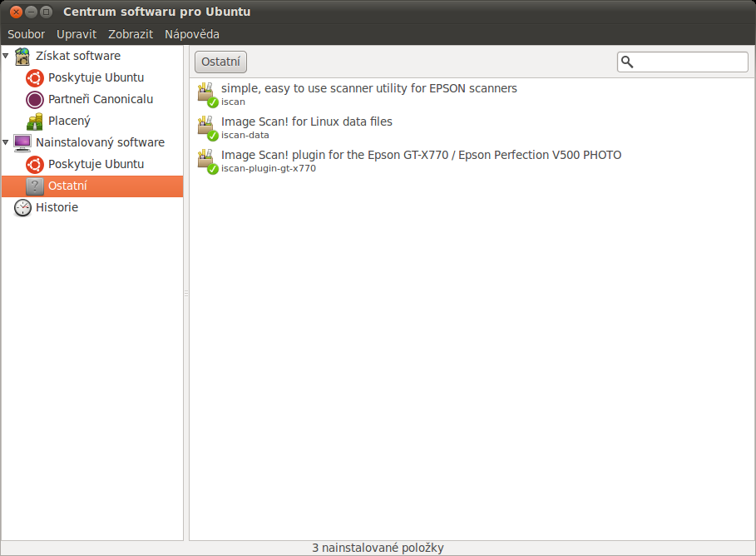Click the Ostatní breadcrumb button
The image size is (756, 556).
point(221,62)
